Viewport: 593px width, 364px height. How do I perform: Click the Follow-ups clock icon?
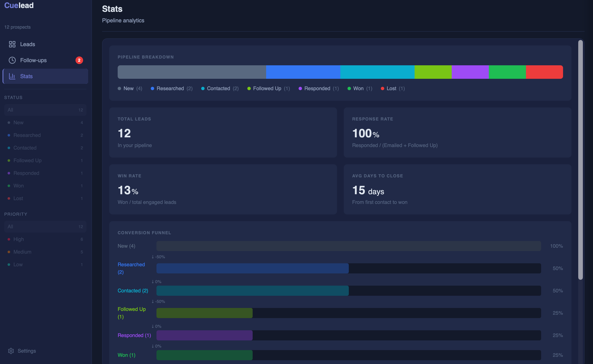[12, 60]
